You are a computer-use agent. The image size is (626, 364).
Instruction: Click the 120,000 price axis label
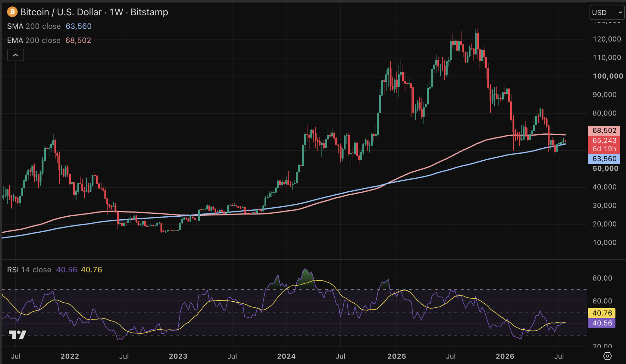click(607, 39)
